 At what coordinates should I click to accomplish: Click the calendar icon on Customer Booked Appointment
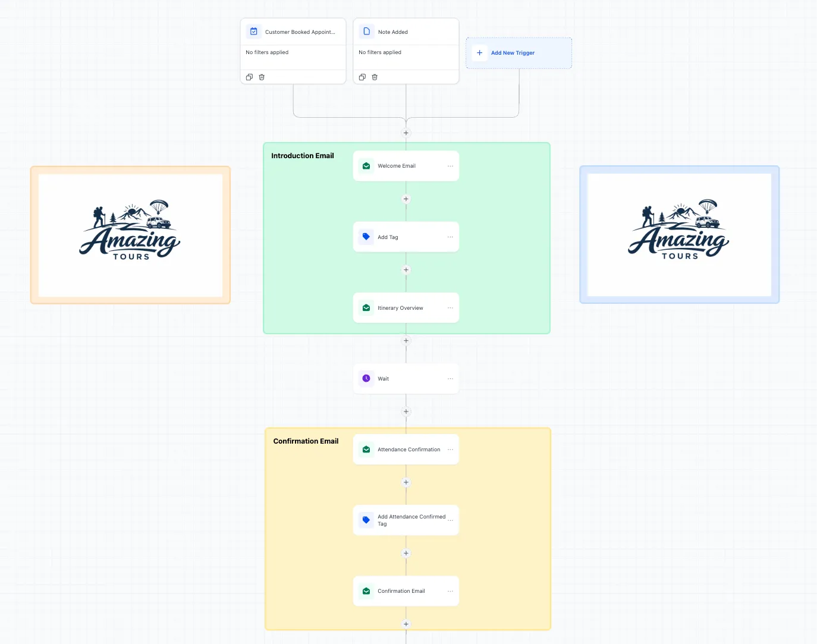(x=254, y=31)
